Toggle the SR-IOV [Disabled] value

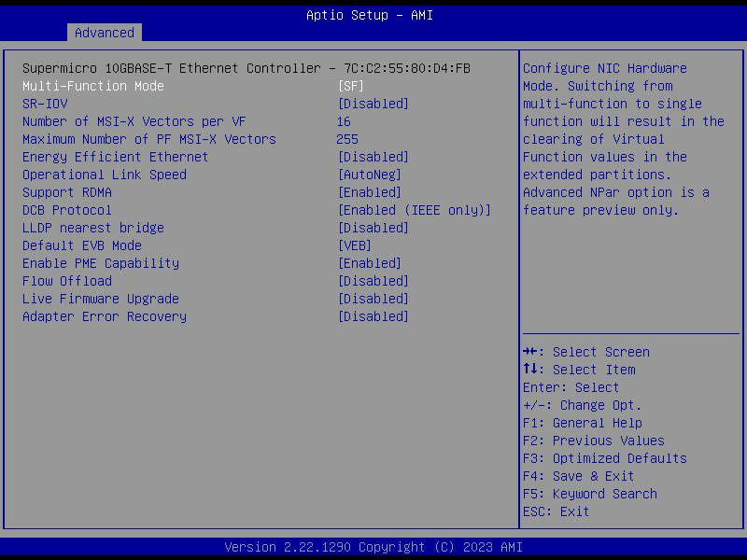coord(373,104)
